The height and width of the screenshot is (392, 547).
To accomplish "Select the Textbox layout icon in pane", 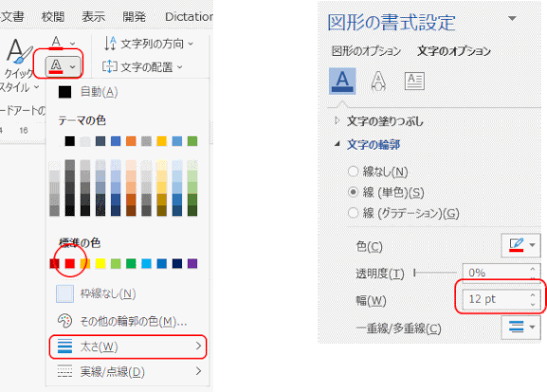I will coord(414,80).
